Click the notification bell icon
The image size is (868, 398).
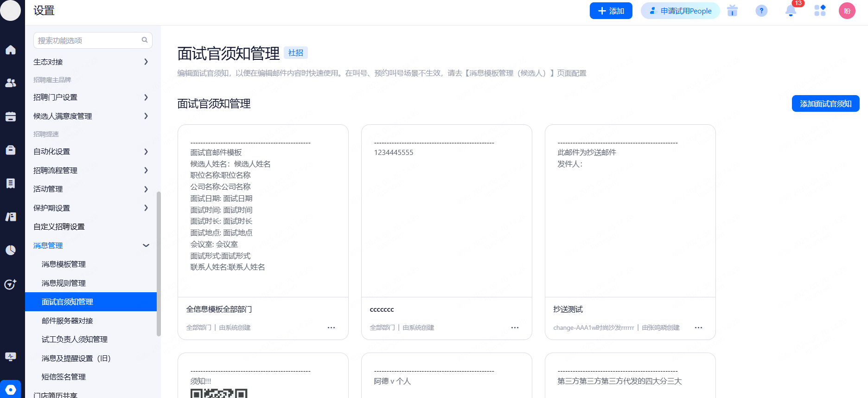791,11
